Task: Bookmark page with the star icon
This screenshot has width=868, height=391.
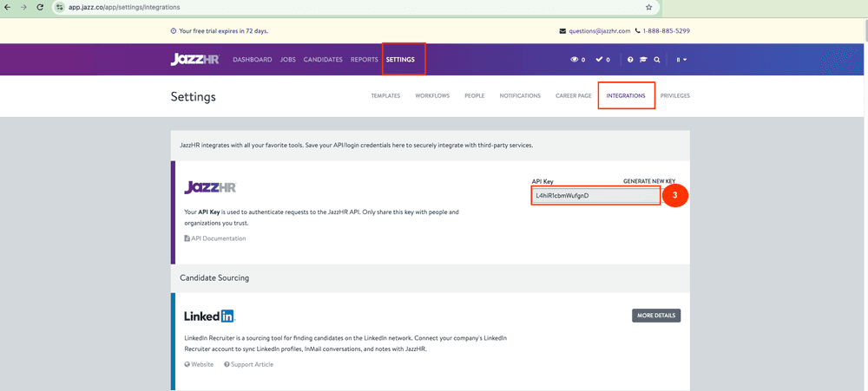Action: (648, 8)
